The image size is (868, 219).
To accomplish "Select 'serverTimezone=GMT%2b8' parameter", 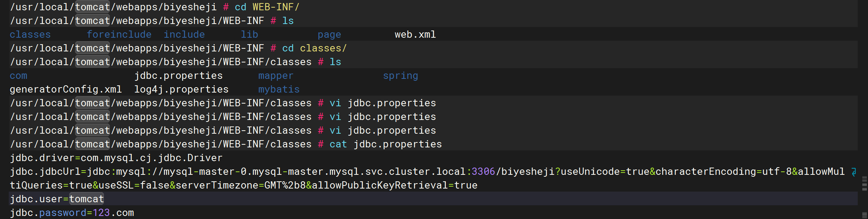I will [241, 185].
